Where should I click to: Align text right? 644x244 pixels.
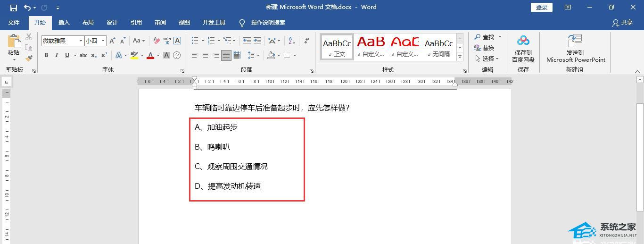click(216, 55)
